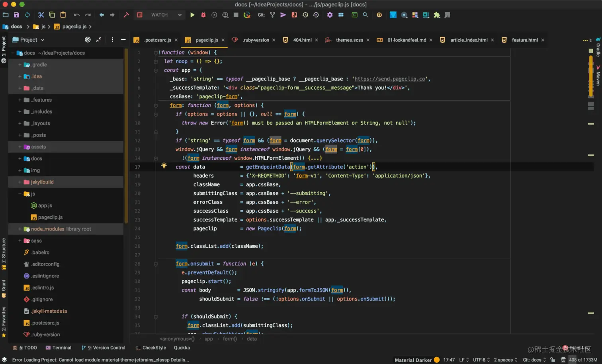This screenshot has width=602, height=364.
Task: Click the Search magnifier icon in toolbar
Action: click(365, 15)
